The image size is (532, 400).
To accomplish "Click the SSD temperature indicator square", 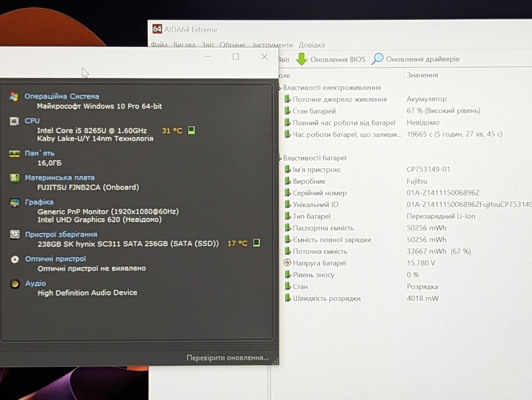I will (x=256, y=243).
